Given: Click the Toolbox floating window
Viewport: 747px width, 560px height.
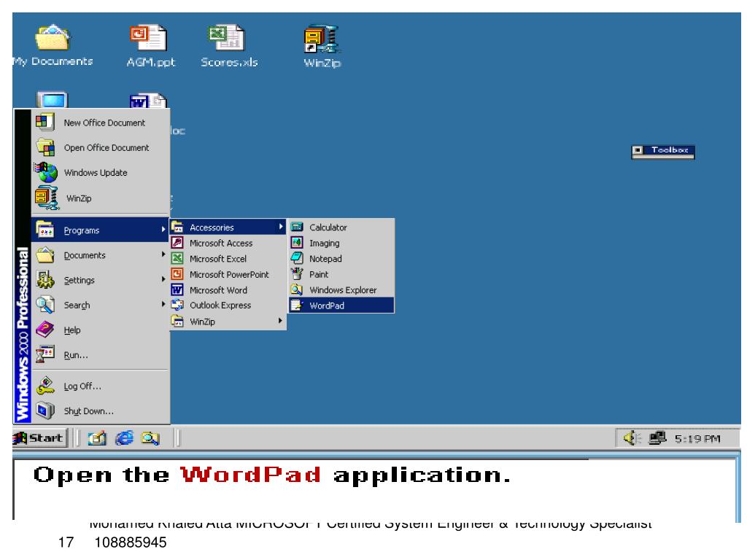Looking at the screenshot, I should pos(662,152).
